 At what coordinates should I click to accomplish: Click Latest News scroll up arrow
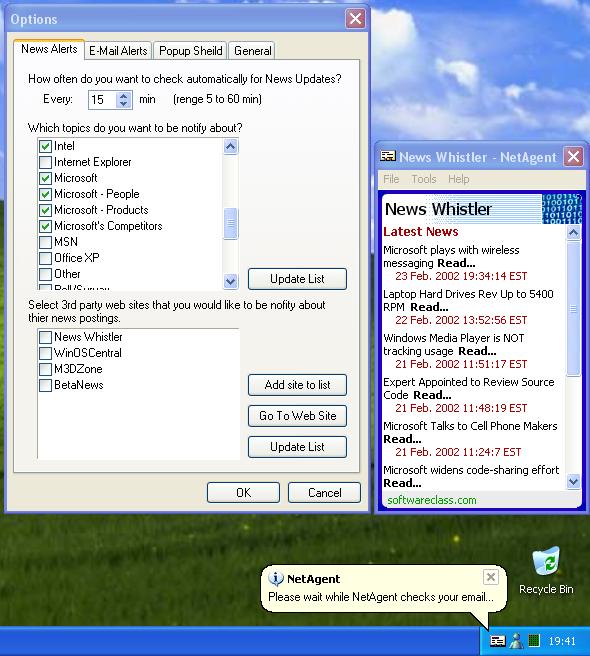point(573,232)
